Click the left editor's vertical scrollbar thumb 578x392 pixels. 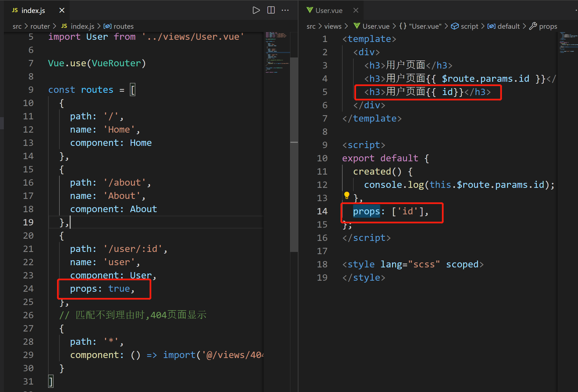coord(294,155)
